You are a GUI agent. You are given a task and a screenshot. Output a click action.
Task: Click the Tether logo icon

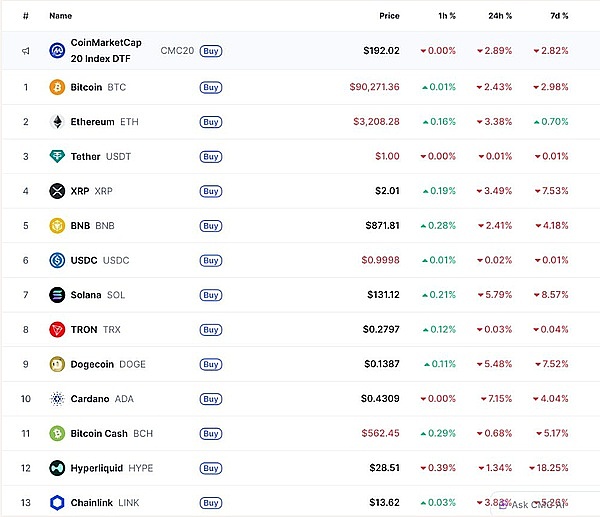57,156
